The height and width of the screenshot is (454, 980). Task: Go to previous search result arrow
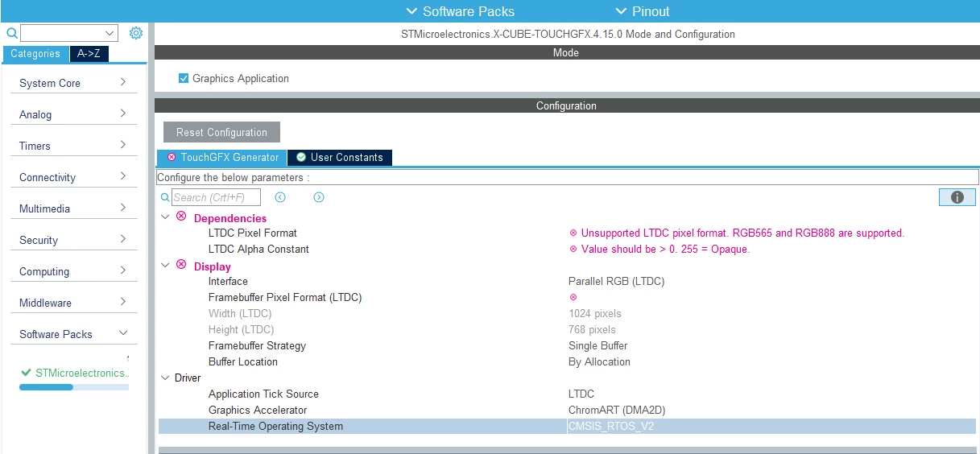click(x=280, y=197)
